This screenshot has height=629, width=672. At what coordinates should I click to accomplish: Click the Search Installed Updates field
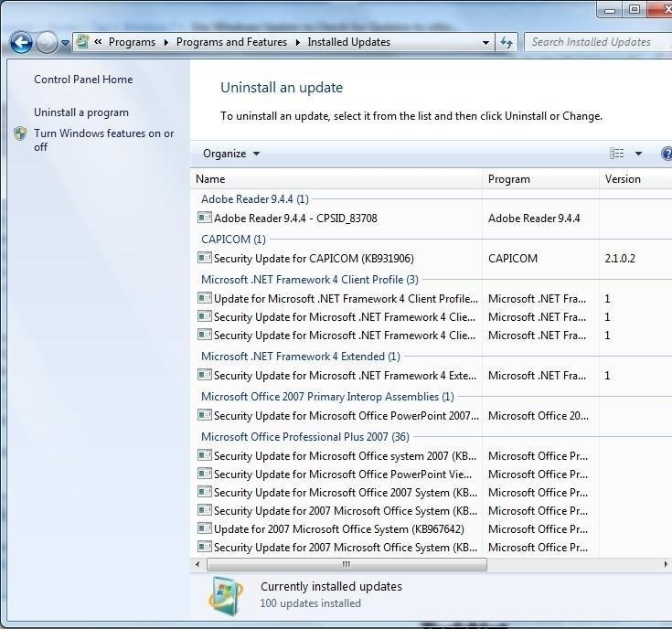[592, 42]
